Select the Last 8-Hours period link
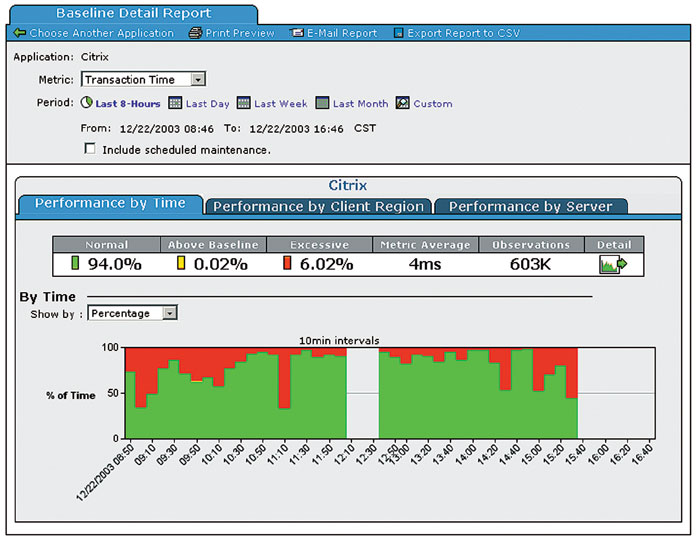The width and height of the screenshot is (700, 540). coord(127,103)
